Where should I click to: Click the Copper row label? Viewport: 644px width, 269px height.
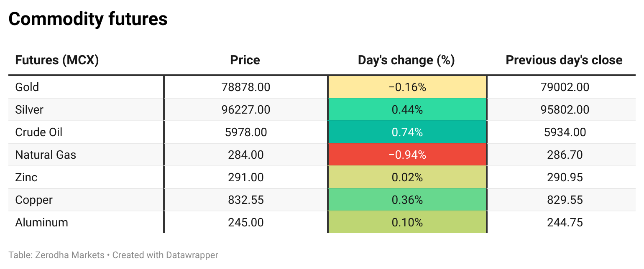point(34,200)
